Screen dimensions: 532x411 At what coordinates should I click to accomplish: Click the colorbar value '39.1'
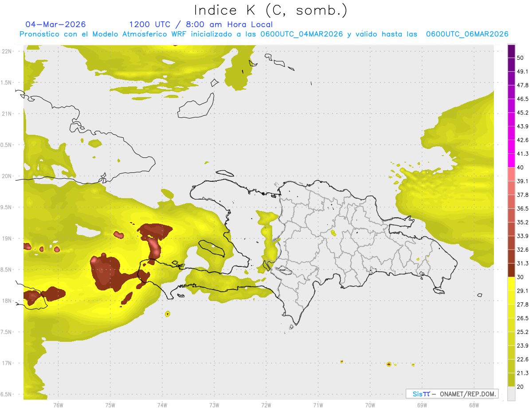(x=522, y=181)
